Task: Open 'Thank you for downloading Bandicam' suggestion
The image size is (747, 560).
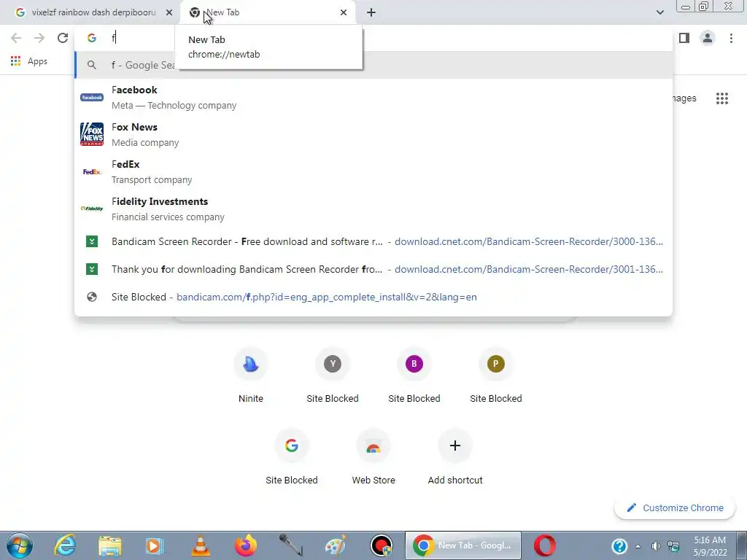Action: (x=373, y=269)
